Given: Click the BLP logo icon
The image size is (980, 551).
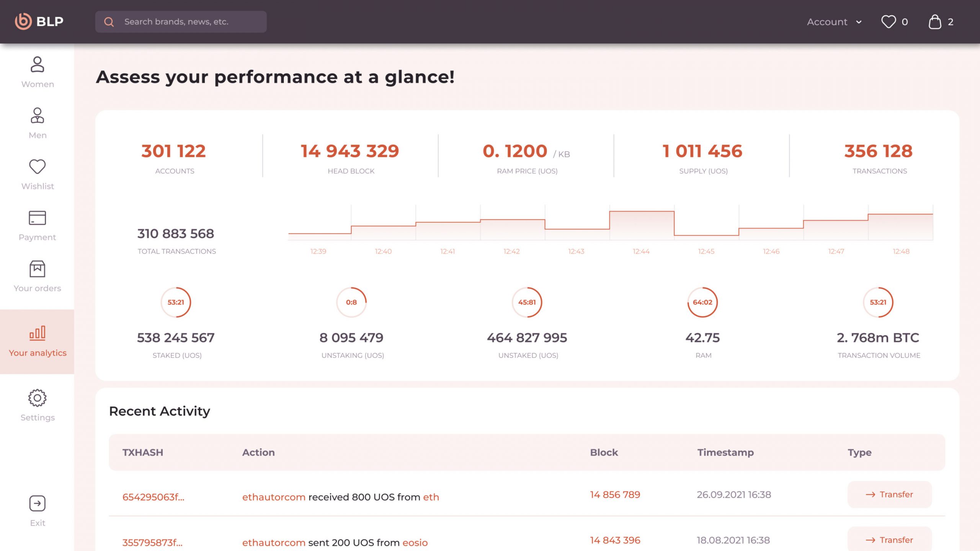Looking at the screenshot, I should pyautogui.click(x=23, y=21).
